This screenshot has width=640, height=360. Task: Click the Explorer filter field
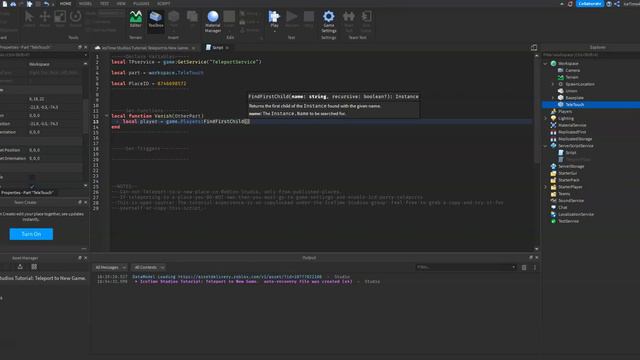[x=591, y=55]
